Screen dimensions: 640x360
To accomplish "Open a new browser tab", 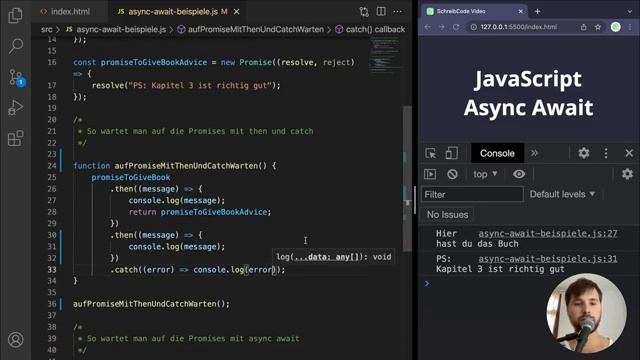I will (x=538, y=11).
